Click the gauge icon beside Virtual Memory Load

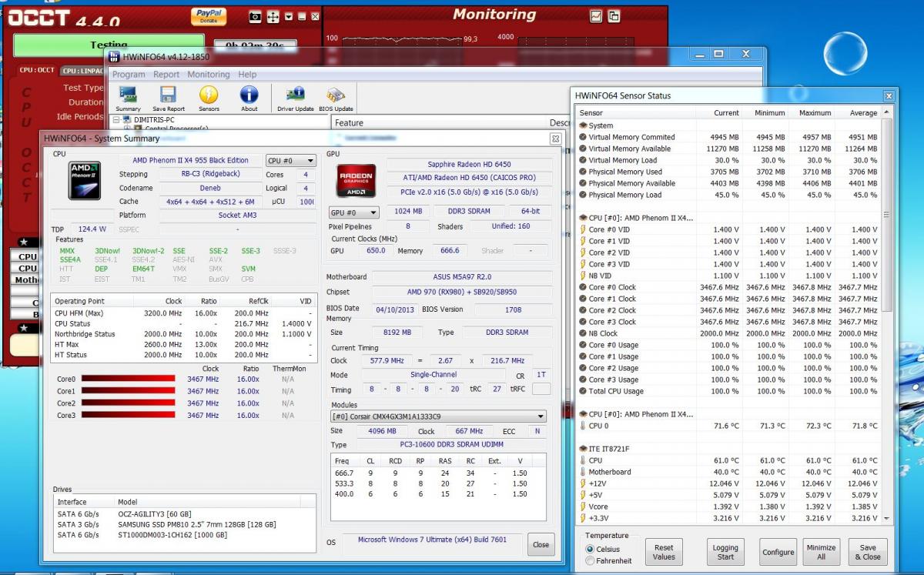pyautogui.click(x=583, y=160)
